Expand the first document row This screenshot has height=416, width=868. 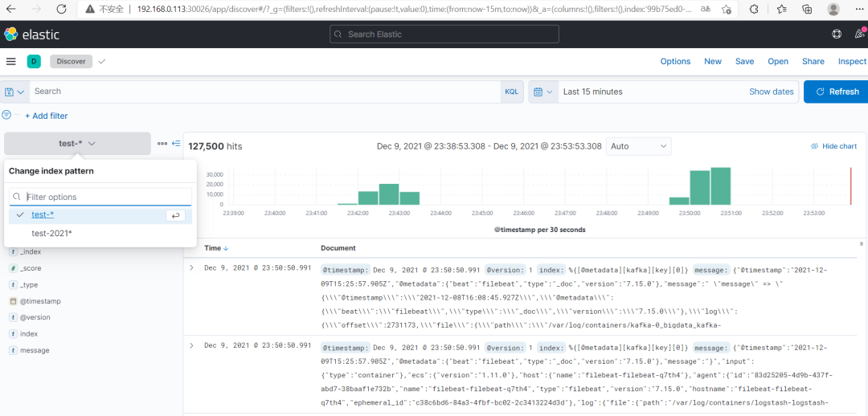tap(191, 267)
